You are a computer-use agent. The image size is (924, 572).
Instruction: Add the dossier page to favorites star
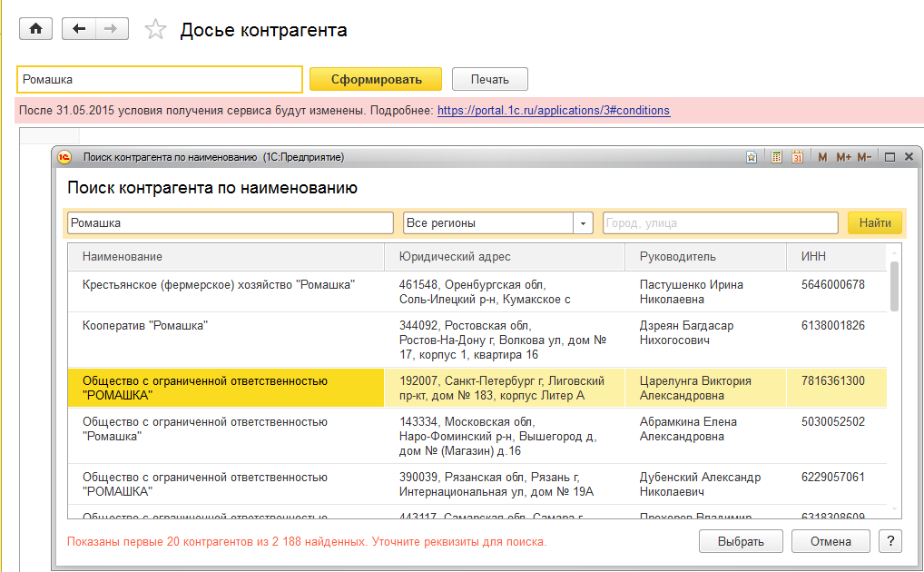click(x=156, y=30)
